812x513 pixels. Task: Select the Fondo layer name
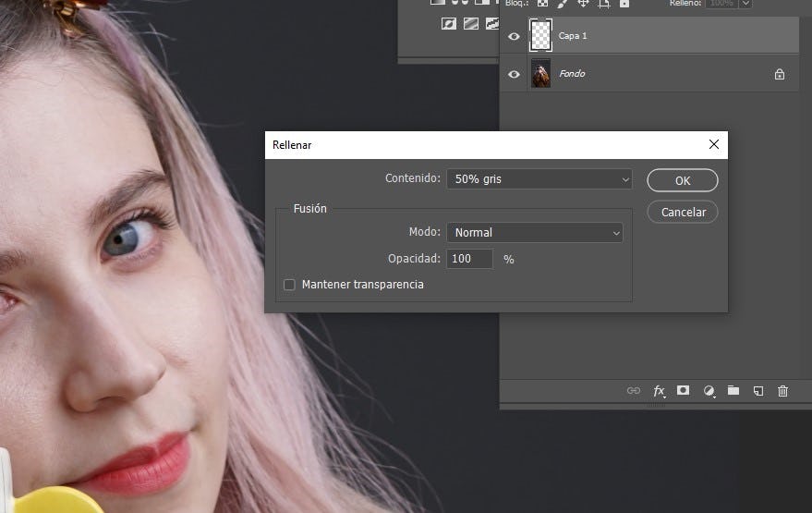pyautogui.click(x=572, y=74)
